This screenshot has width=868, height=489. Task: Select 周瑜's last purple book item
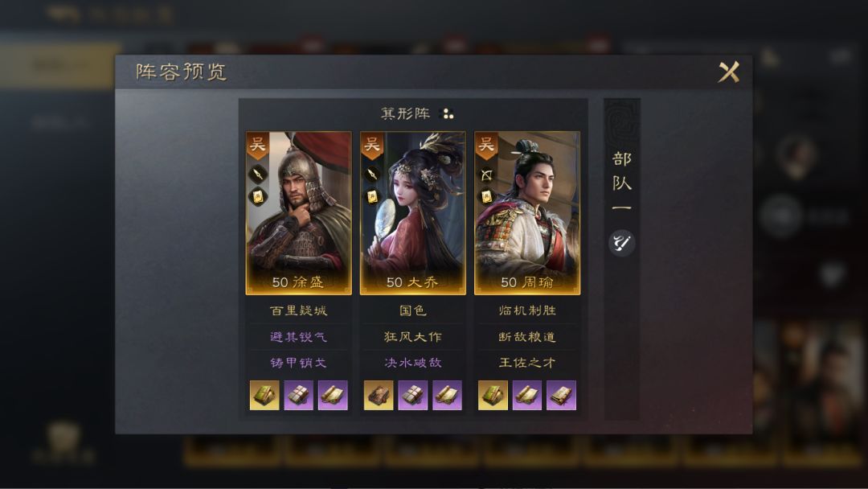tap(561, 395)
